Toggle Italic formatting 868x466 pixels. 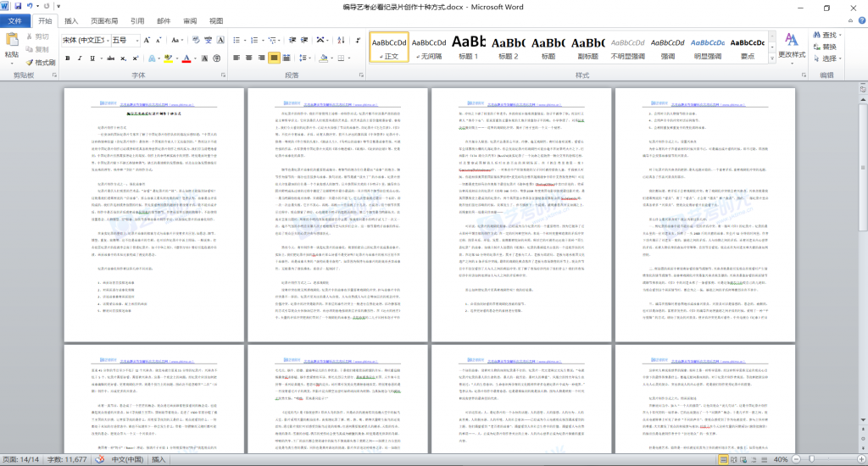coord(81,58)
